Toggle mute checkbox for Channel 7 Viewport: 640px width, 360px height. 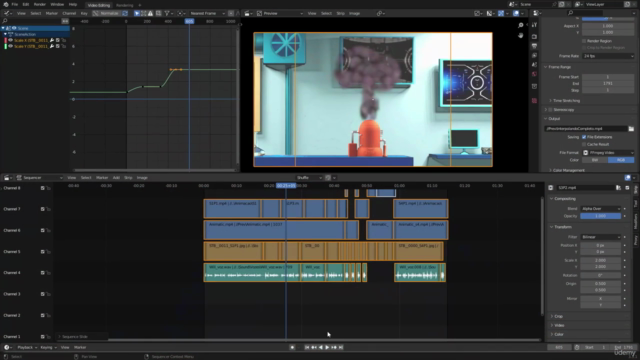pos(42,209)
